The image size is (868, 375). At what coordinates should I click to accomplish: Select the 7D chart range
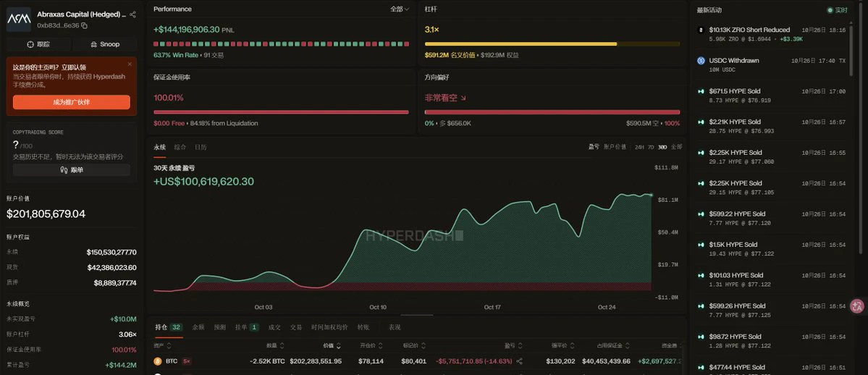(x=651, y=147)
